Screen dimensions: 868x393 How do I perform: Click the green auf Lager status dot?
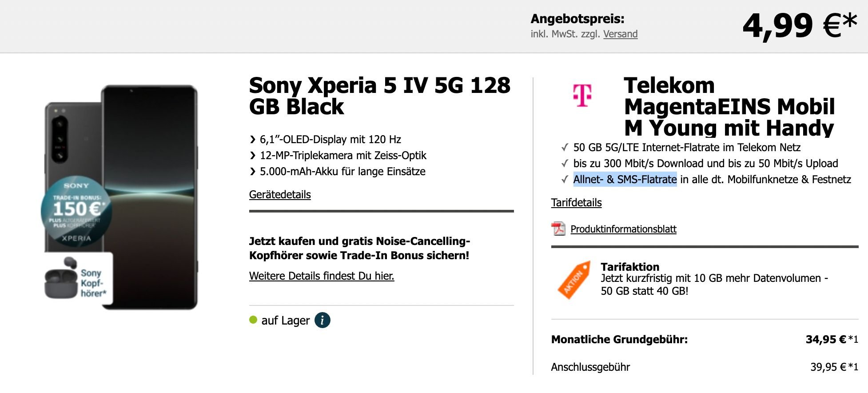[253, 320]
